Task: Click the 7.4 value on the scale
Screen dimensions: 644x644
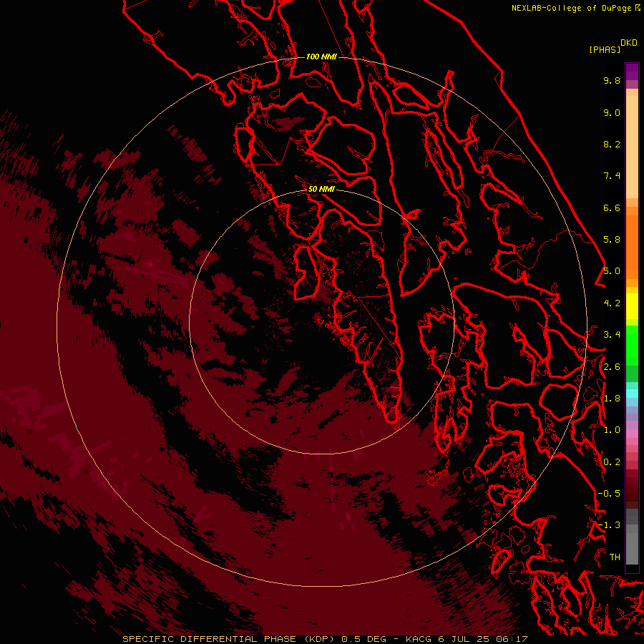Action: coord(612,176)
